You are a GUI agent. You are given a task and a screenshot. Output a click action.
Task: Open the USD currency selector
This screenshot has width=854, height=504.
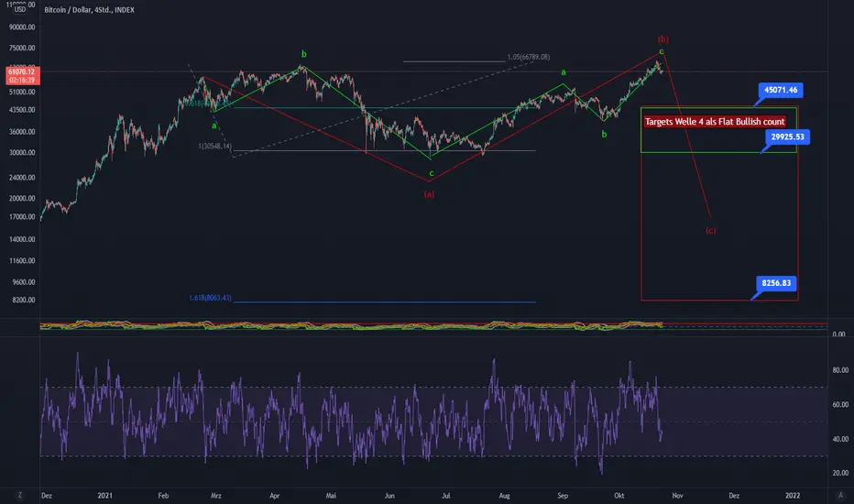(x=20, y=9)
